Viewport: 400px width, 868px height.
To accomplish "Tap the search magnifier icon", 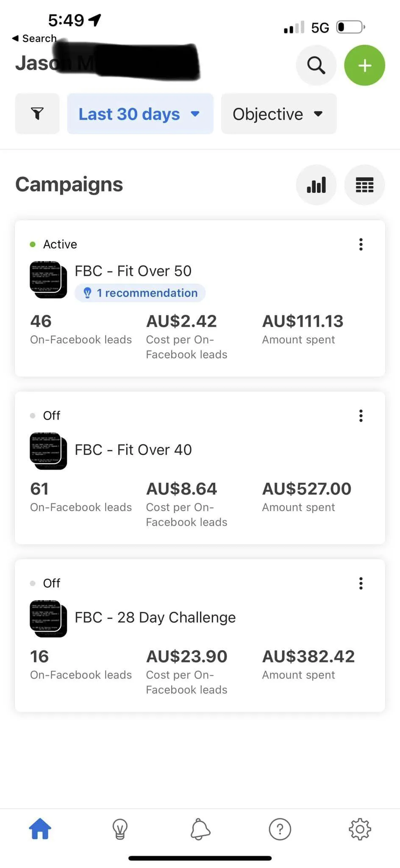I will [x=316, y=65].
